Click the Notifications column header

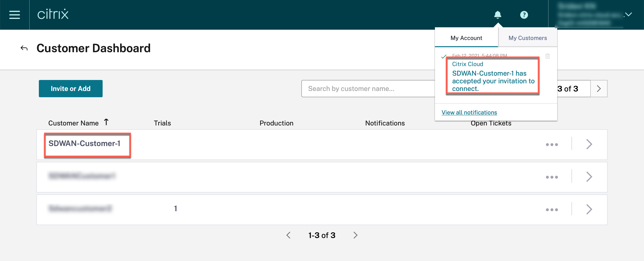tap(385, 123)
